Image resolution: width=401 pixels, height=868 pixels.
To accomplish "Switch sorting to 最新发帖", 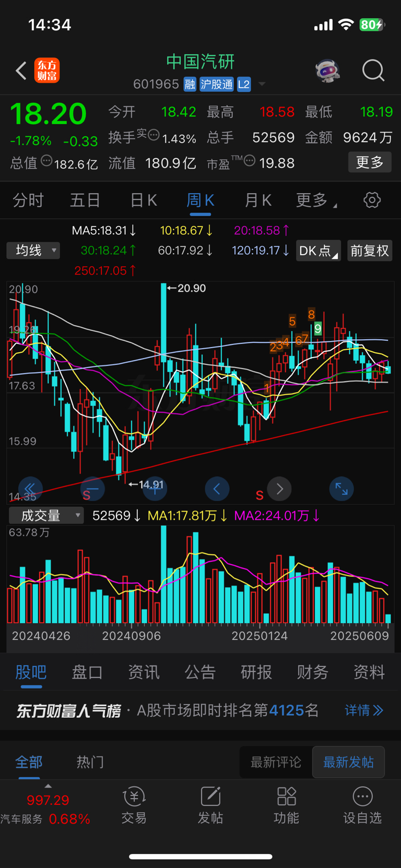I will pos(348,762).
